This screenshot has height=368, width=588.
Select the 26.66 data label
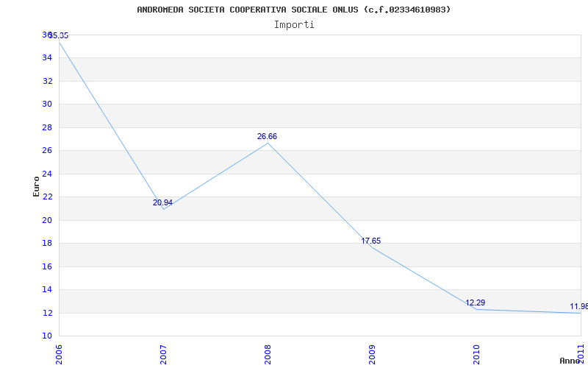point(267,136)
